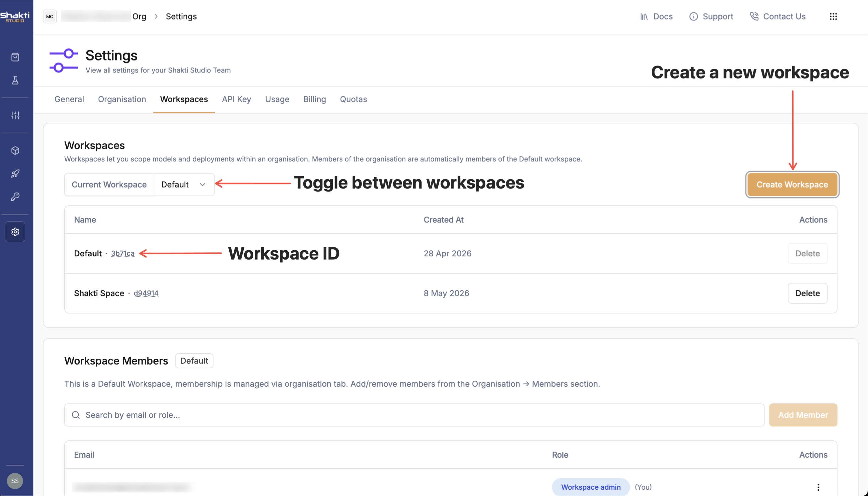868x496 pixels.
Task: Open the cube models icon in sidebar
Action: pyautogui.click(x=15, y=151)
